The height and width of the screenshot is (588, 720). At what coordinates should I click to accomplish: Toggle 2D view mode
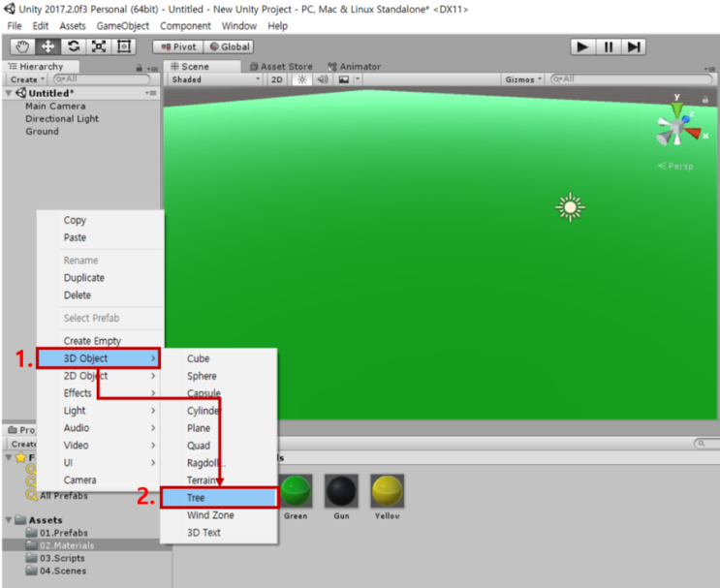pos(277,79)
